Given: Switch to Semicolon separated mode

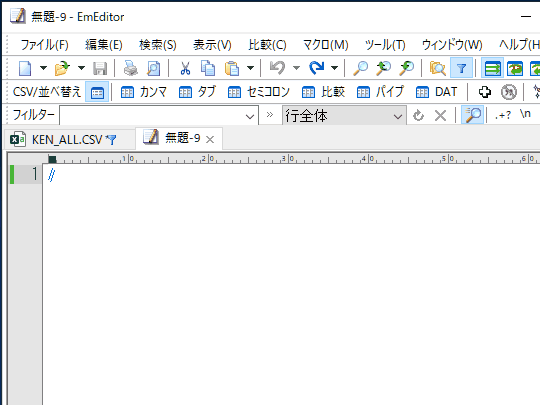Looking at the screenshot, I should [259, 92].
